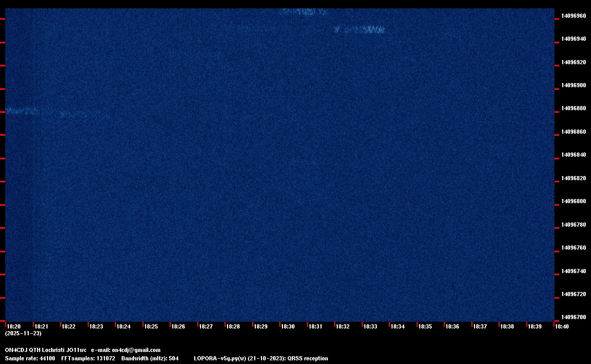
Task: Click the 14096920 frequency label
Action: click(574, 62)
